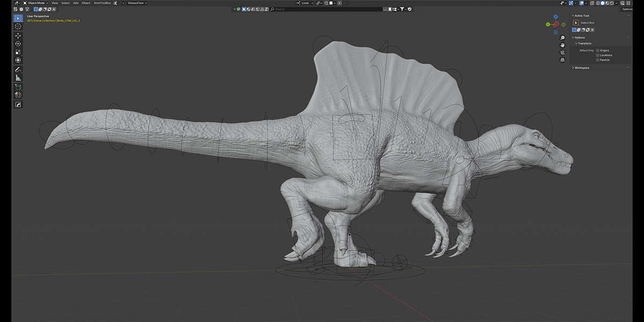This screenshot has height=322, width=644.
Task: Activate the Rotate tool
Action: click(18, 43)
